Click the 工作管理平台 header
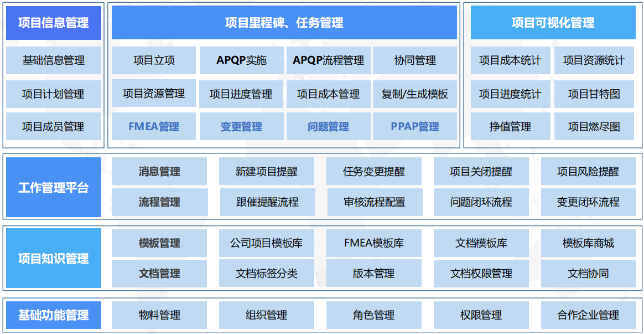This screenshot has height=334, width=644. pyautogui.click(x=53, y=187)
